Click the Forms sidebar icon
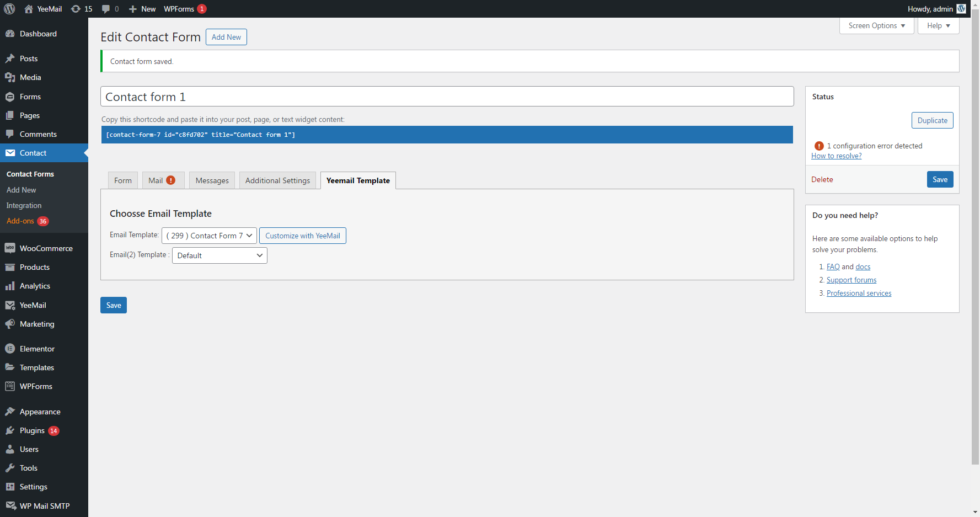Screen dimensions: 980x517 click(x=10, y=97)
